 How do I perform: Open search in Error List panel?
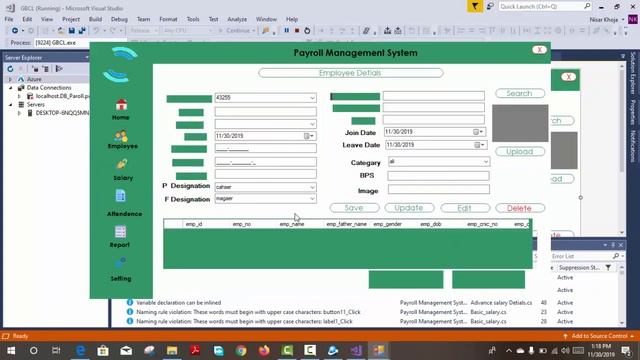click(x=616, y=256)
